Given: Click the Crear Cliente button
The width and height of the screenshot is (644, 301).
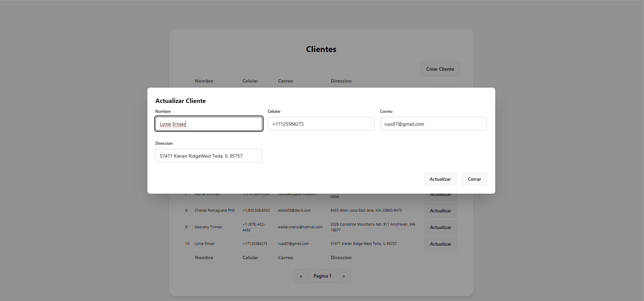Looking at the screenshot, I should (x=440, y=69).
